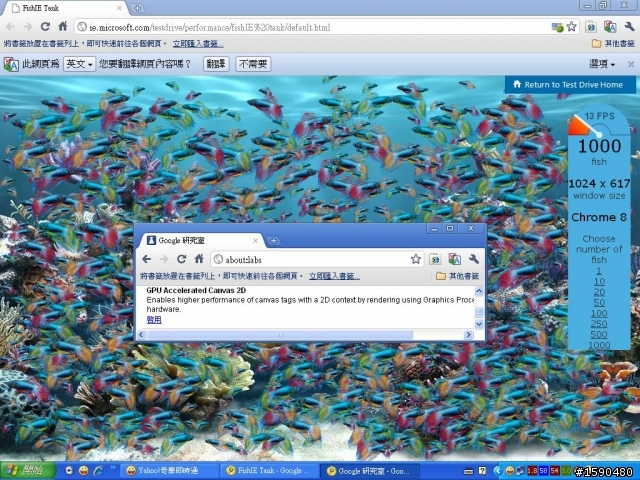640x480 pixels.
Task: Close the FishIE Tank tab
Action: (x=119, y=8)
